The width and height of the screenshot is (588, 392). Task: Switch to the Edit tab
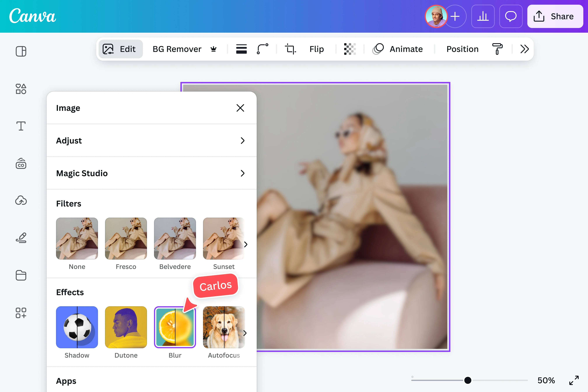[120, 49]
